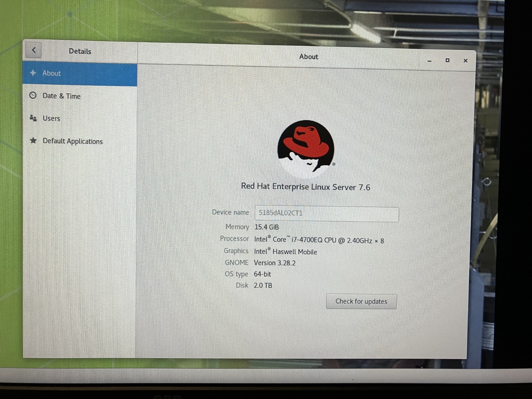Viewport: 532px width, 399px height.
Task: Go back using the Details back arrow
Action: 34,50
